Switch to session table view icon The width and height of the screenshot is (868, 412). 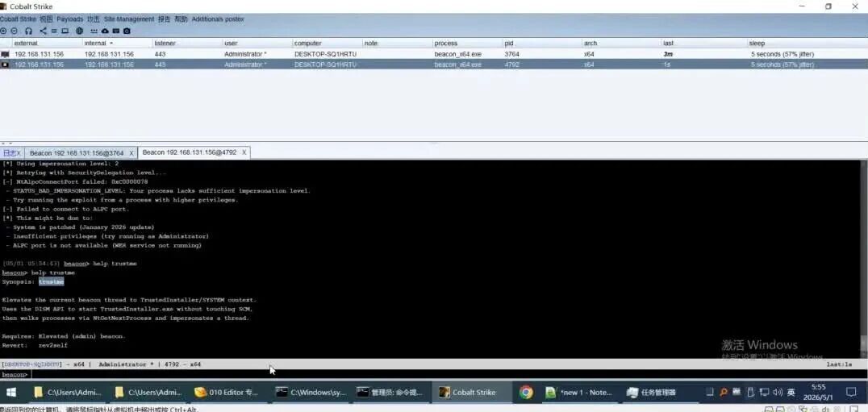click(x=54, y=31)
